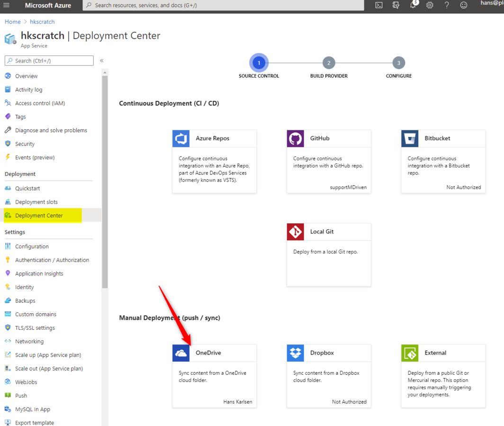Screen dimensions: 504x426
Task: Go to Home breadcrumb
Action: coord(12,21)
